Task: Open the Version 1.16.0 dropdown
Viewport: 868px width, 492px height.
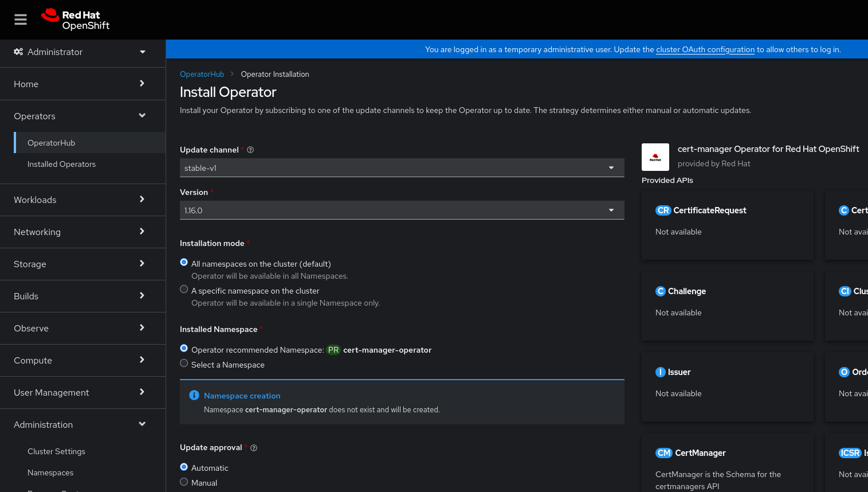Action: tap(402, 210)
